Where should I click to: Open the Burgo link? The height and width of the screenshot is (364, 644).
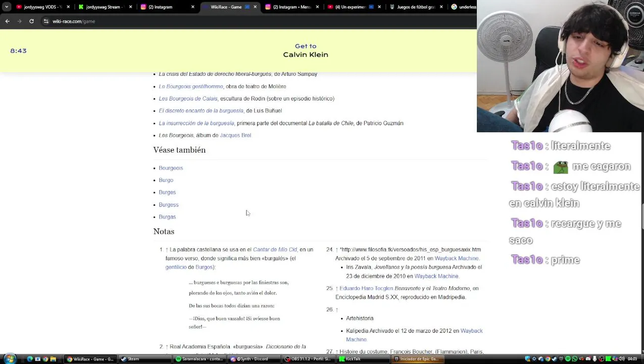tap(166, 180)
